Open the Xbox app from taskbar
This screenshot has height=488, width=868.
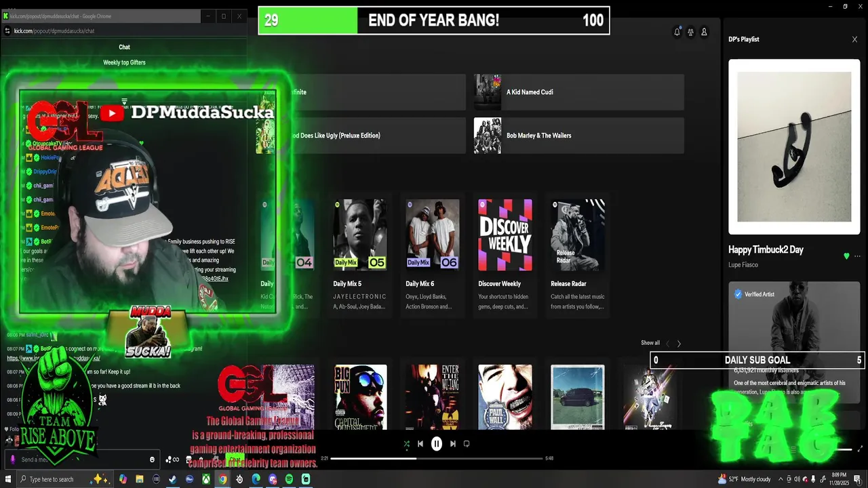[205, 479]
